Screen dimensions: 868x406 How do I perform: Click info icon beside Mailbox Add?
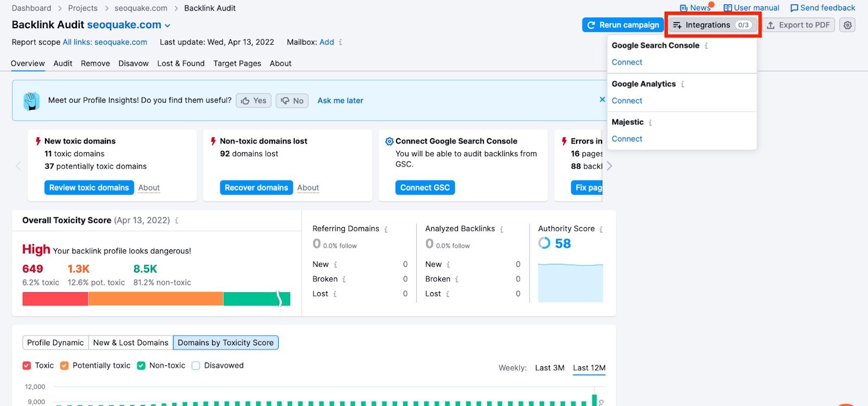coord(341,42)
